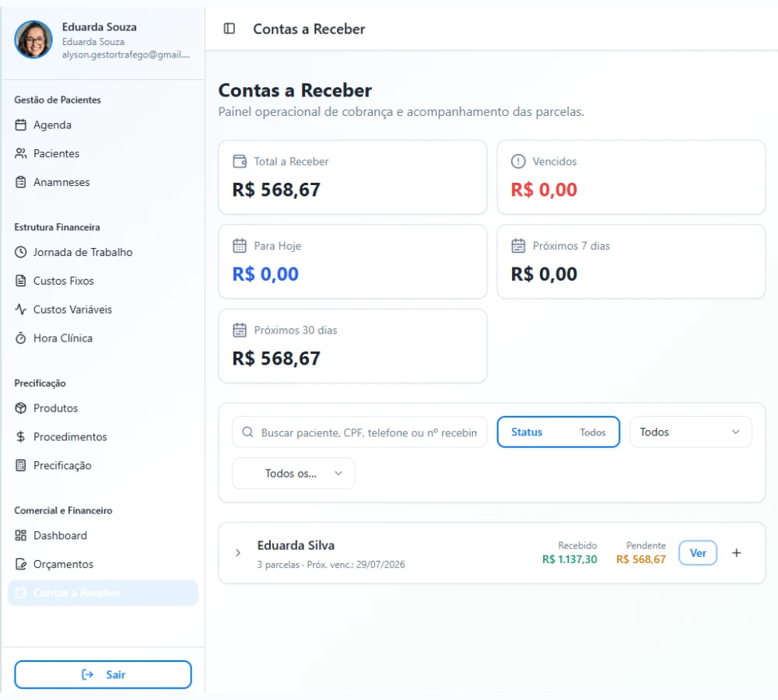This screenshot has height=700, width=778.
Task: Click the Eduarda Silva patient name
Action: coord(296,545)
